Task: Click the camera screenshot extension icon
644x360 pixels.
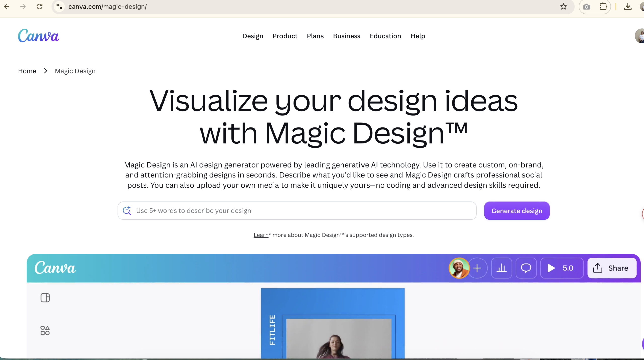Action: (x=586, y=7)
